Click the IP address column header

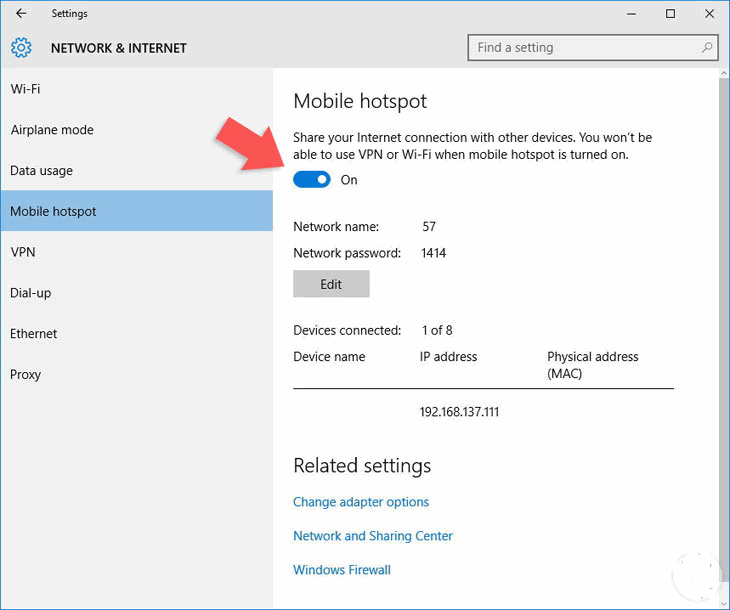448,357
